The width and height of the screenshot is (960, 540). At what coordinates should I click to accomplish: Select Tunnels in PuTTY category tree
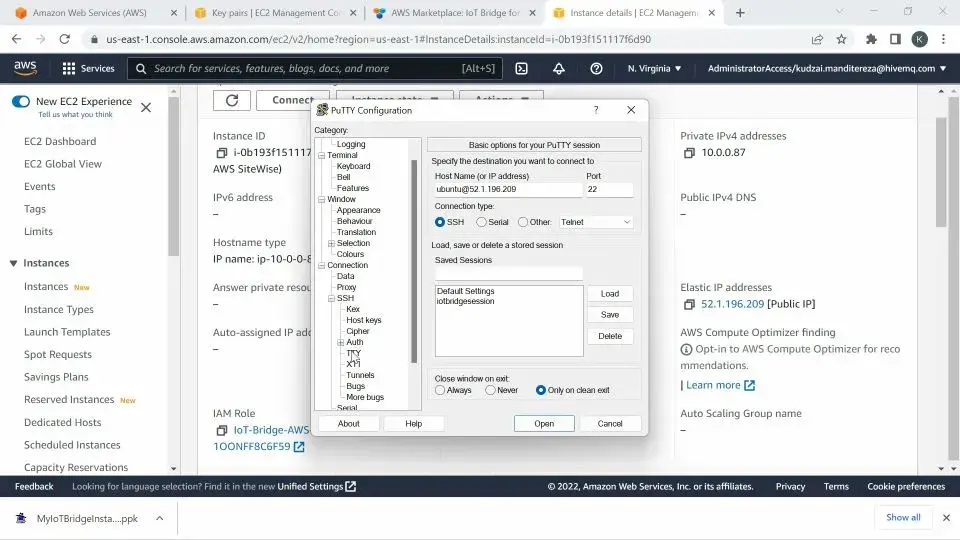(x=360, y=375)
